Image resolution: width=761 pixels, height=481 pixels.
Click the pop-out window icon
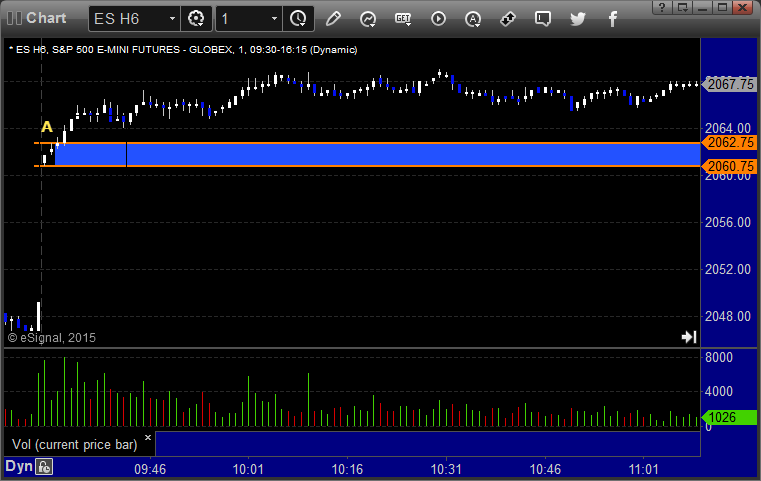click(682, 7)
